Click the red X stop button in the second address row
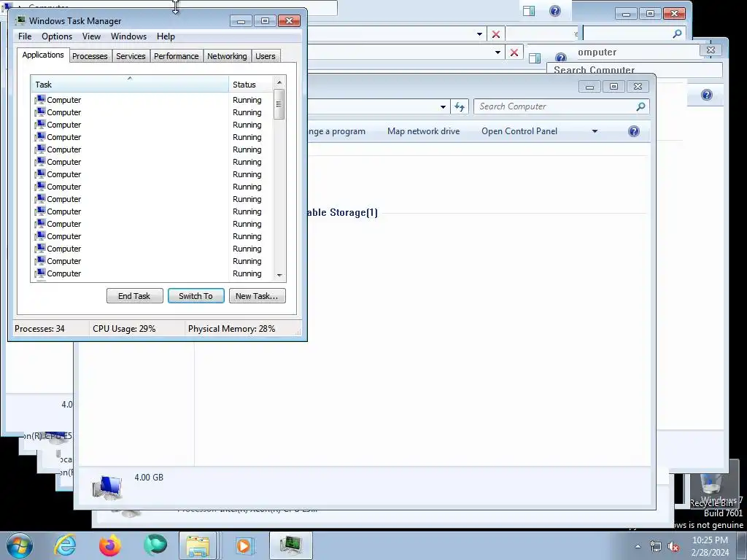The height and width of the screenshot is (560, 747). pyautogui.click(x=514, y=52)
